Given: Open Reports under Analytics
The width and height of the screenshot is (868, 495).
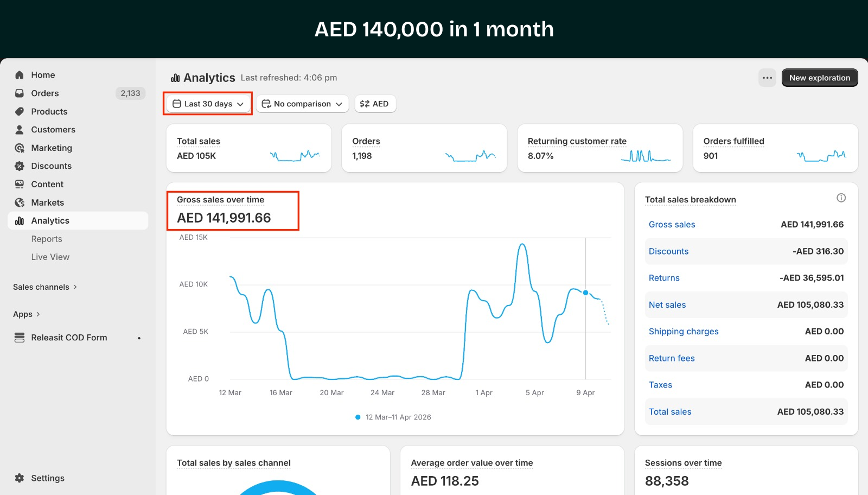Looking at the screenshot, I should [47, 239].
